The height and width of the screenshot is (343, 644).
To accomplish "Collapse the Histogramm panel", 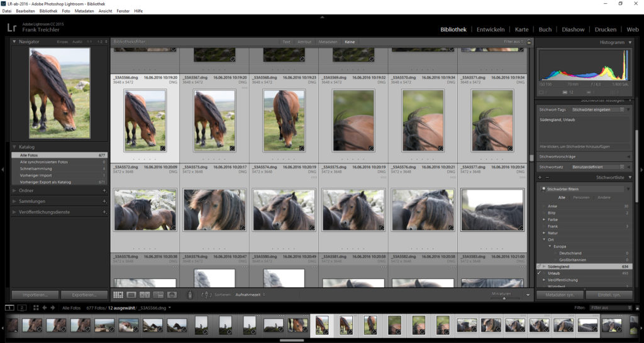I will (630, 42).
